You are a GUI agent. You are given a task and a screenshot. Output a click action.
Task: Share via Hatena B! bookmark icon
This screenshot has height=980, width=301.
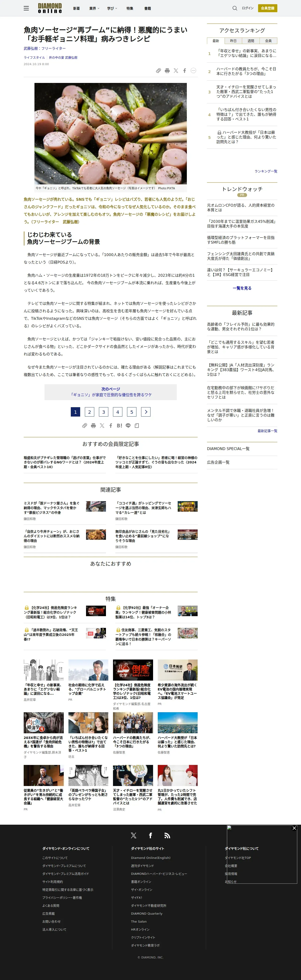tap(120, 426)
